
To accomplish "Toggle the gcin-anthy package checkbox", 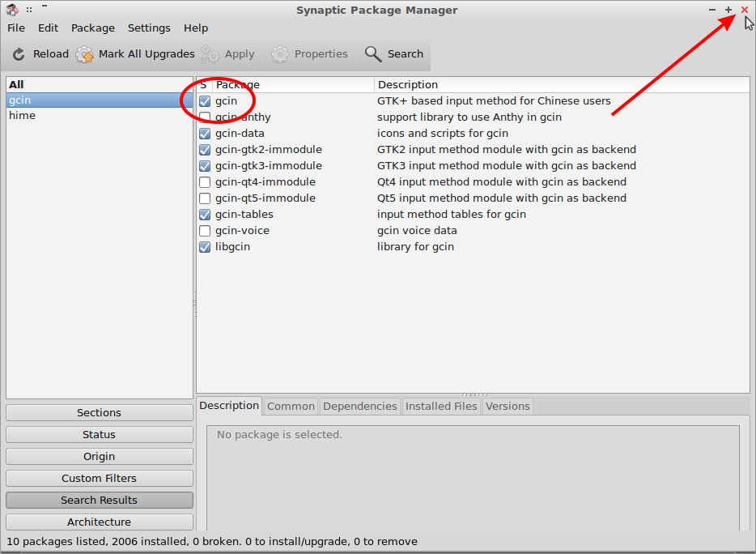I will click(205, 117).
